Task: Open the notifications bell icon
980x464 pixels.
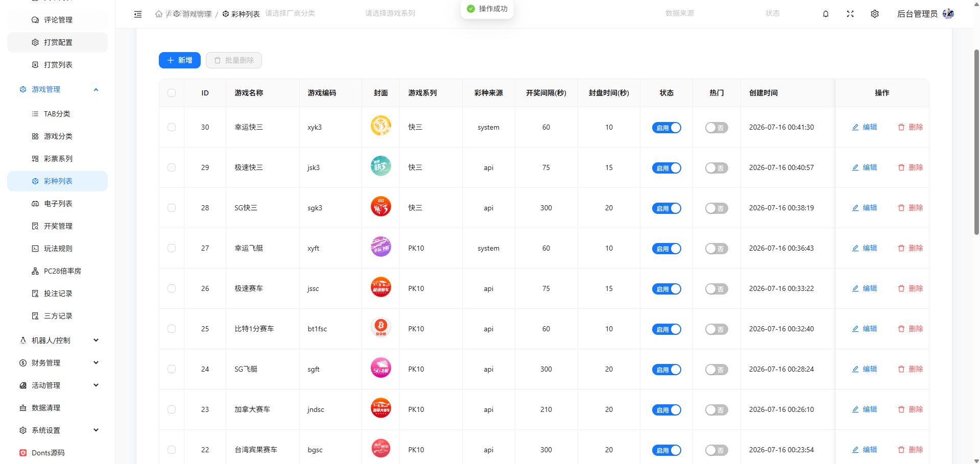Action: pos(826,14)
